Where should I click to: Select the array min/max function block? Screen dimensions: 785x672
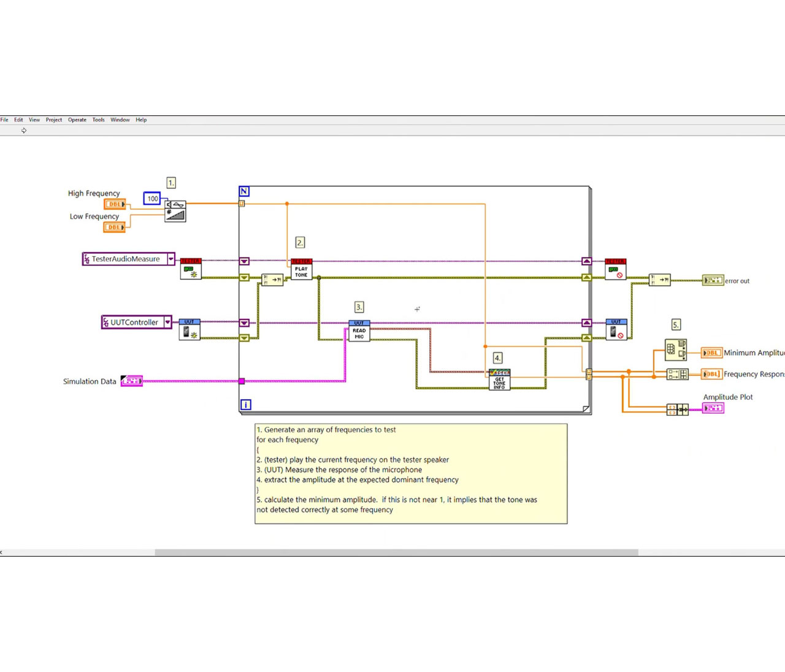(x=676, y=349)
